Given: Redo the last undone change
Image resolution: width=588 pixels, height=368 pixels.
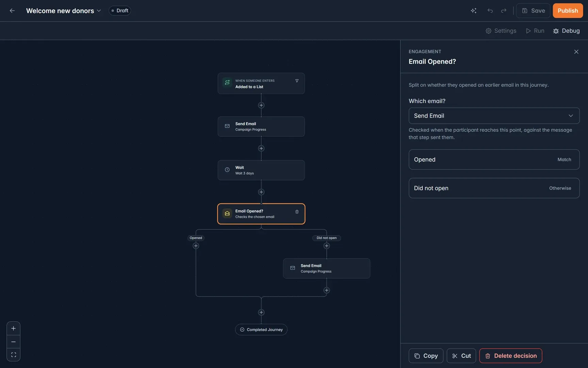Looking at the screenshot, I should pyautogui.click(x=504, y=11).
